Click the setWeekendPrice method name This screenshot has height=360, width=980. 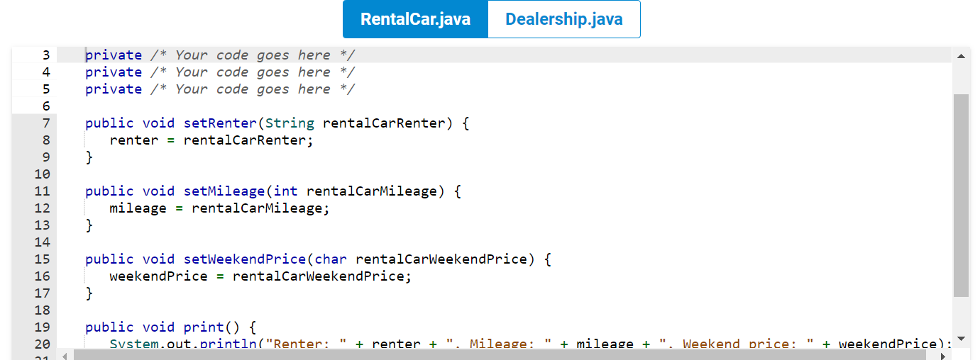(x=245, y=259)
